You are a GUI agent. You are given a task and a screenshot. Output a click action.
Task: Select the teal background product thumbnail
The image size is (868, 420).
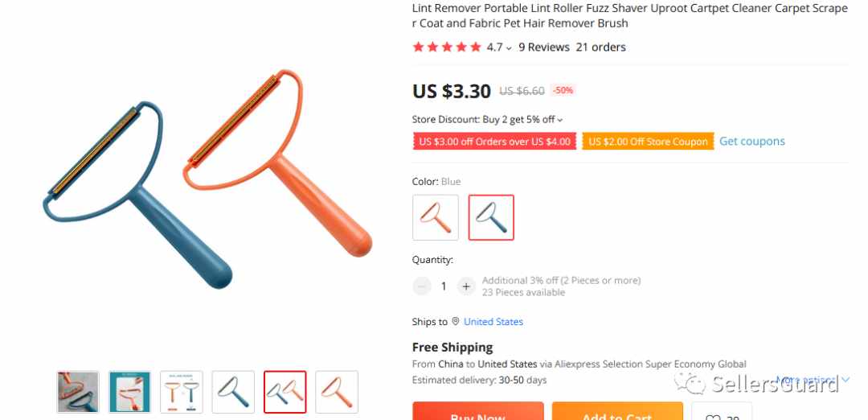[x=129, y=392]
